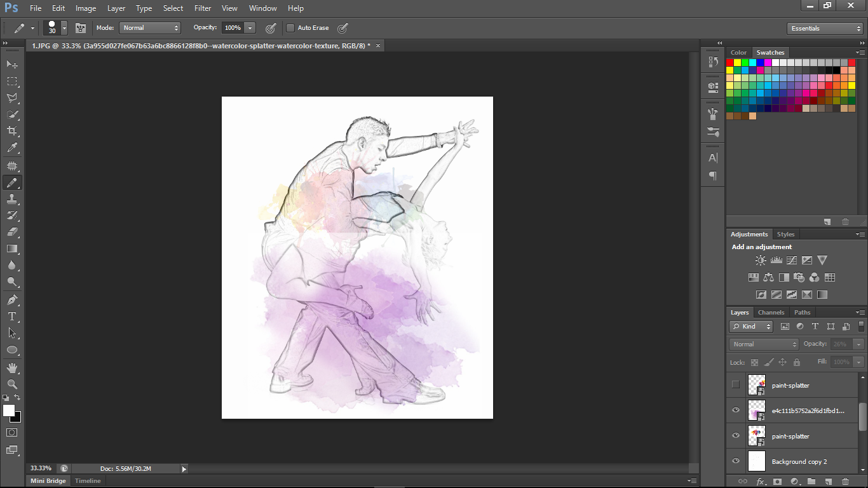
Task: Swap foreground and background colors
Action: 18,398
